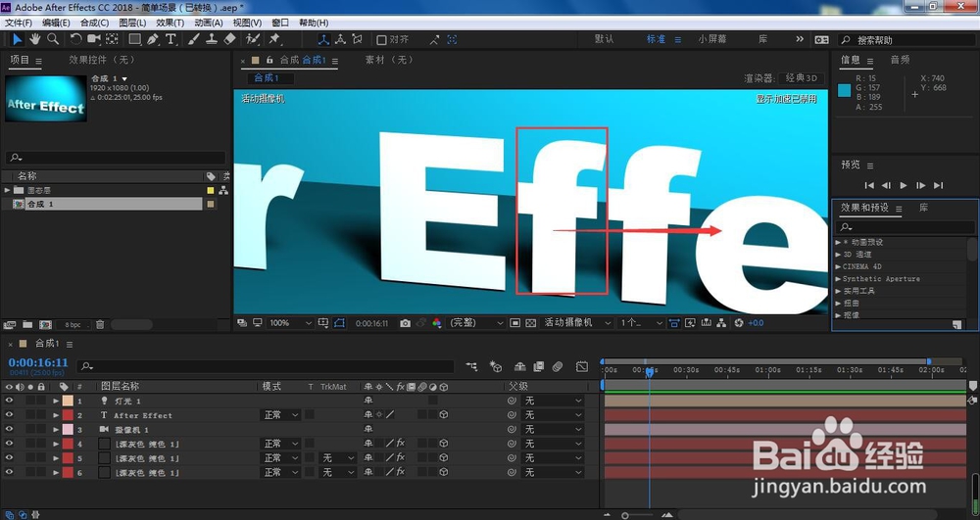
Task: Click the reset exposure icon
Action: coord(739,323)
